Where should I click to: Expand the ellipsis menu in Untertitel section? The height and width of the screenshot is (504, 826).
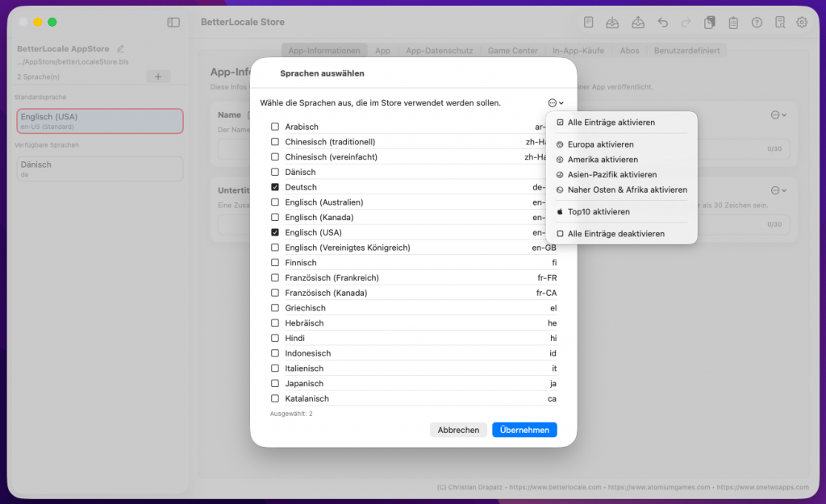click(x=778, y=190)
